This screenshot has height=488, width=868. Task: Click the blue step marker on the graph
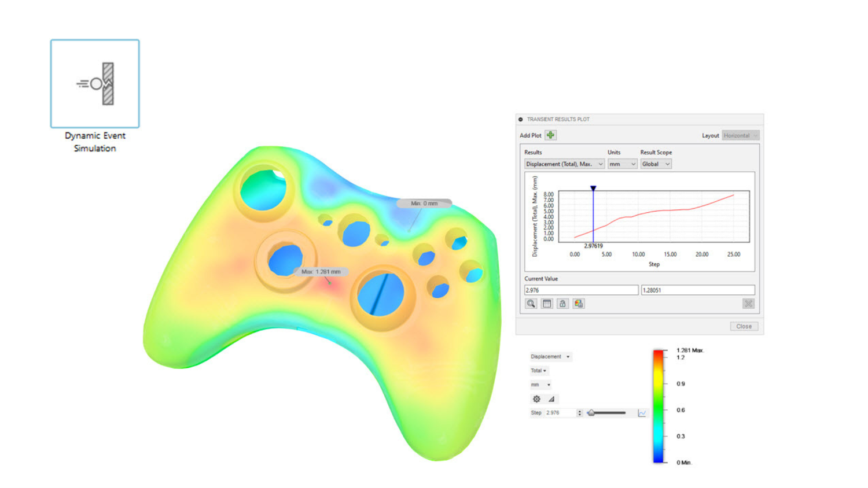tap(593, 188)
